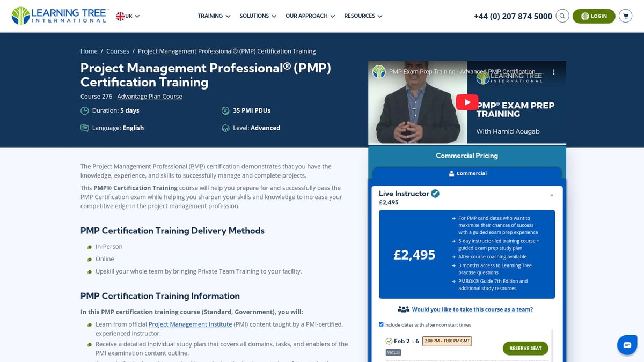Viewport: 644px width, 362px height.
Task: Go to Courses breadcrumb link
Action: tap(118, 51)
